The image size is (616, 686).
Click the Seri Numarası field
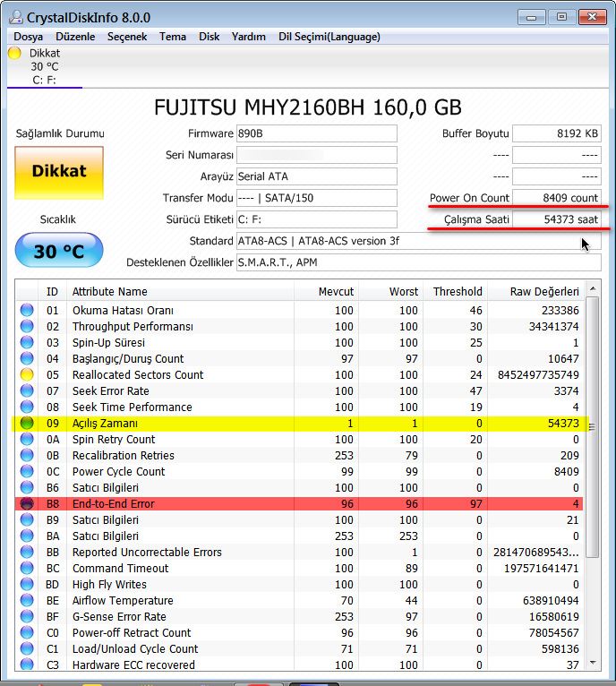coord(317,155)
